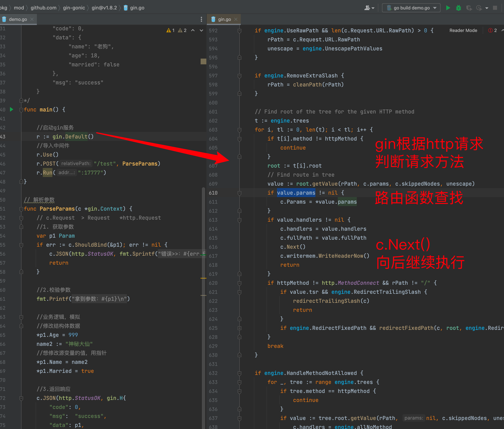Click the gin@v1.8.2 breadcrumb item

104,8
